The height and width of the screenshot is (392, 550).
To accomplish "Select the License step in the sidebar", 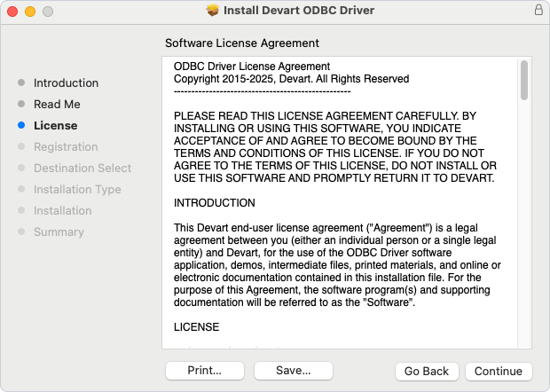I will [55, 126].
